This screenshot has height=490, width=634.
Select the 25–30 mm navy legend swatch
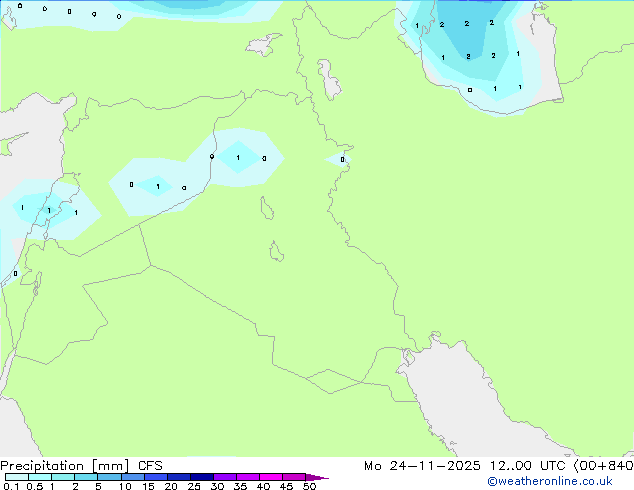[x=202, y=477]
